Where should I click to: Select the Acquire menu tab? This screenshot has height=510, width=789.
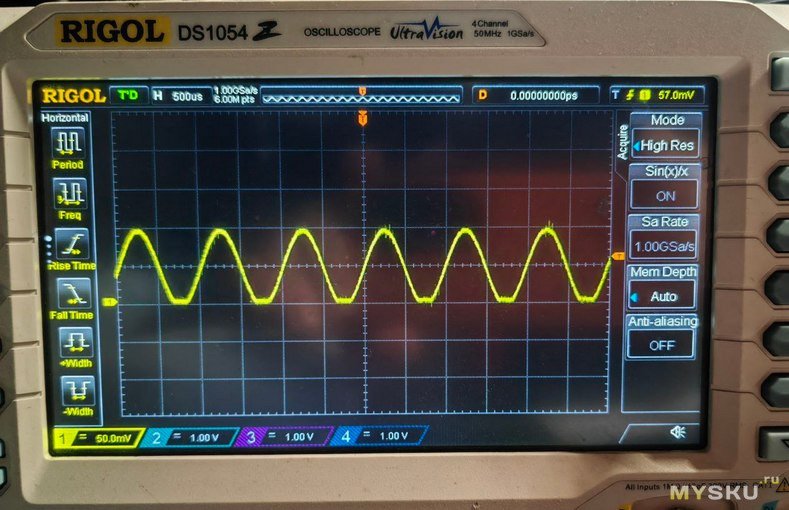pos(624,142)
